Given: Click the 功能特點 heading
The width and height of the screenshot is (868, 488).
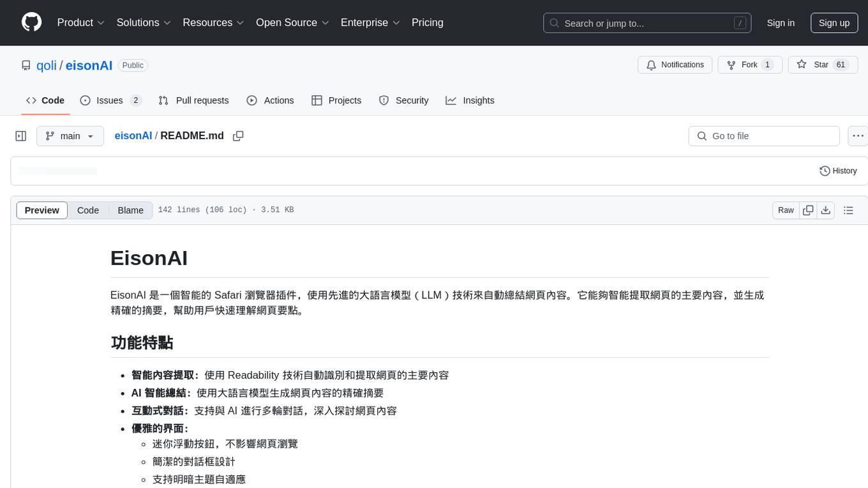Looking at the screenshot, I should [142, 343].
